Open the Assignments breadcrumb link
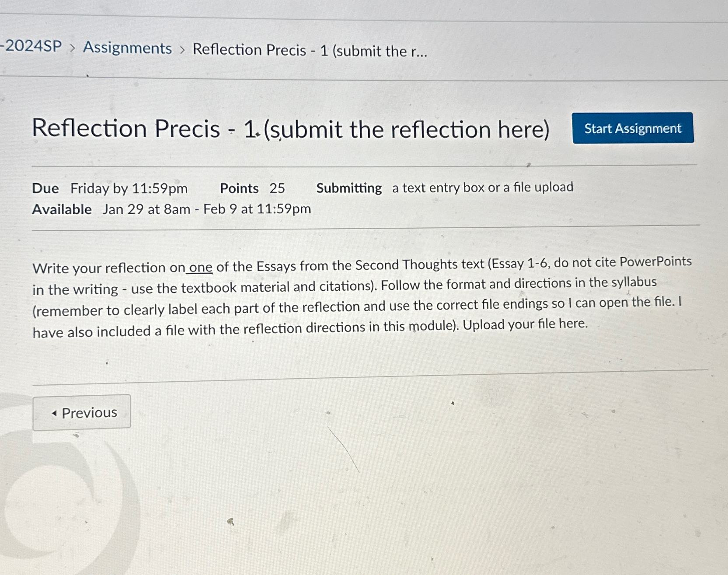Image resolution: width=728 pixels, height=575 pixels. (x=126, y=48)
